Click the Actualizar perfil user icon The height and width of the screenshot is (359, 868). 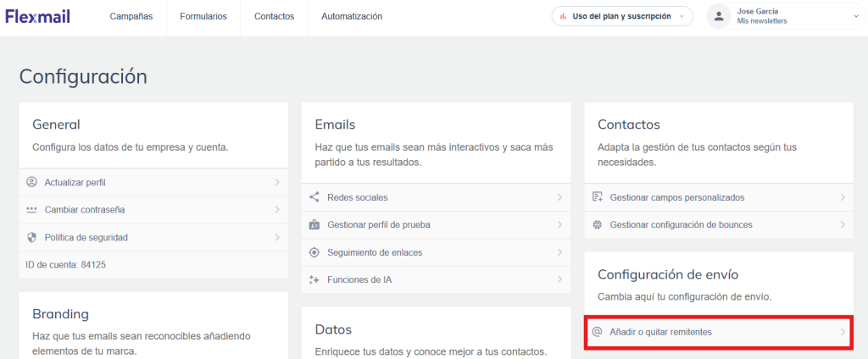pos(31,182)
